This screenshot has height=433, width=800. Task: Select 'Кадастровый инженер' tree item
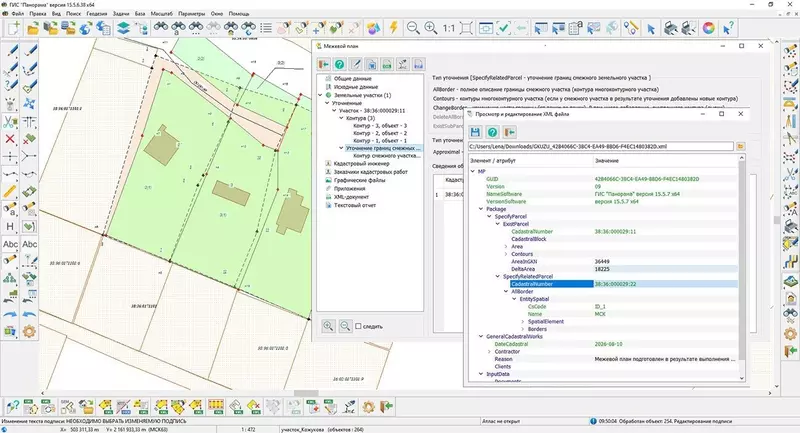click(362, 164)
